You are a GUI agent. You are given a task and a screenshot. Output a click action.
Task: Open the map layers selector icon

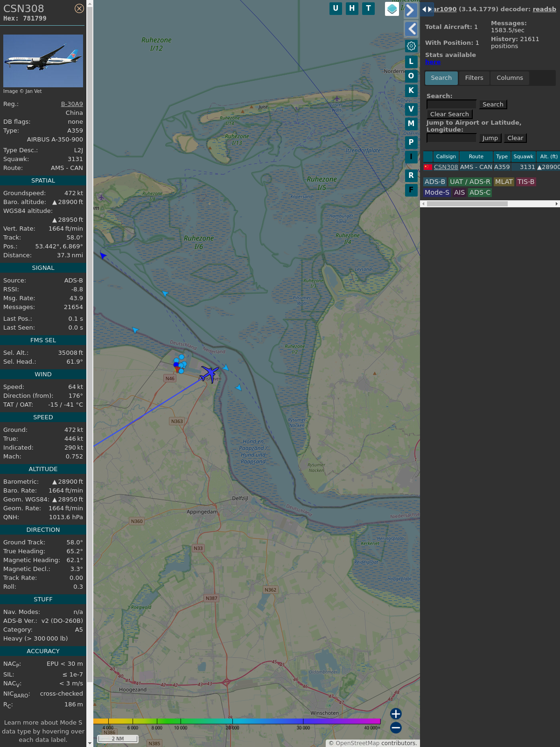pyautogui.click(x=392, y=9)
